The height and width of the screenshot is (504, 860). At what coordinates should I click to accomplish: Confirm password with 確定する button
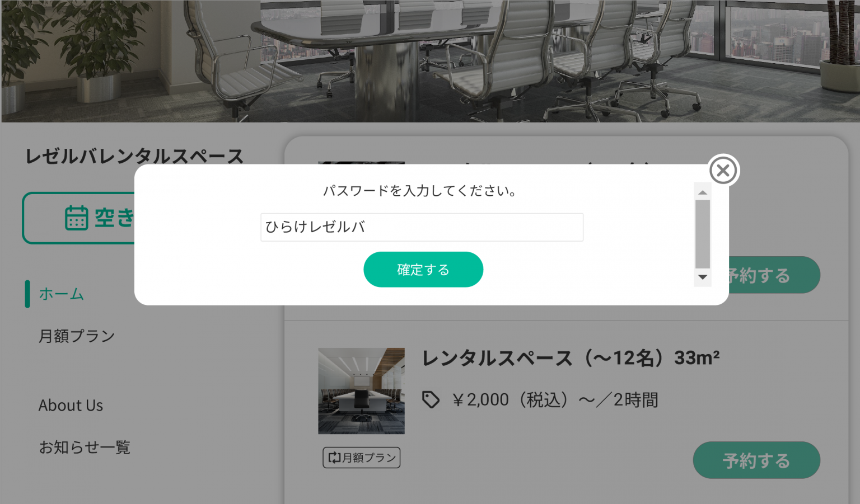[x=423, y=270]
